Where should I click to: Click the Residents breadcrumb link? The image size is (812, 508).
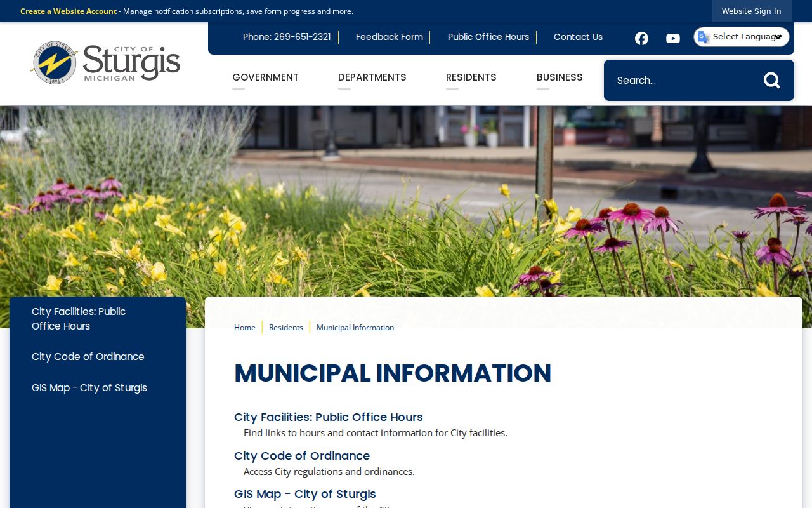pos(286,328)
